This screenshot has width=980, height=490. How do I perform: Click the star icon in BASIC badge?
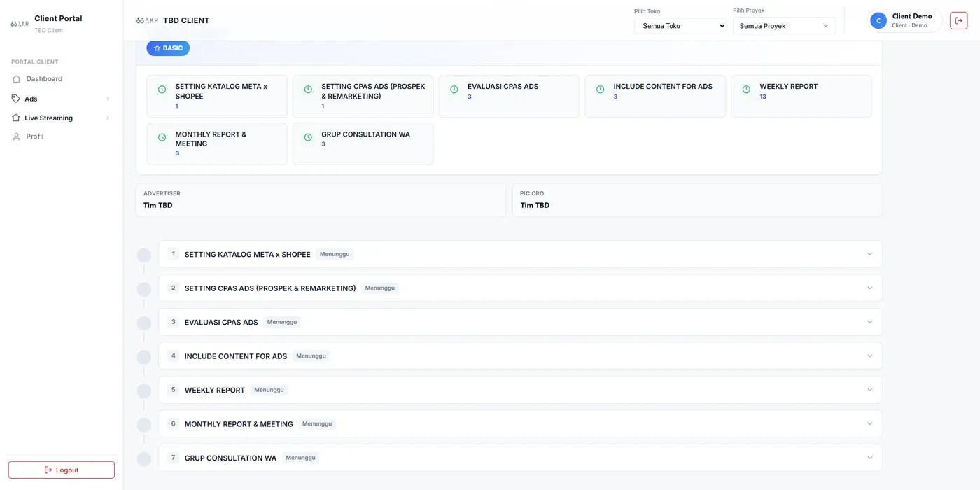click(x=157, y=48)
